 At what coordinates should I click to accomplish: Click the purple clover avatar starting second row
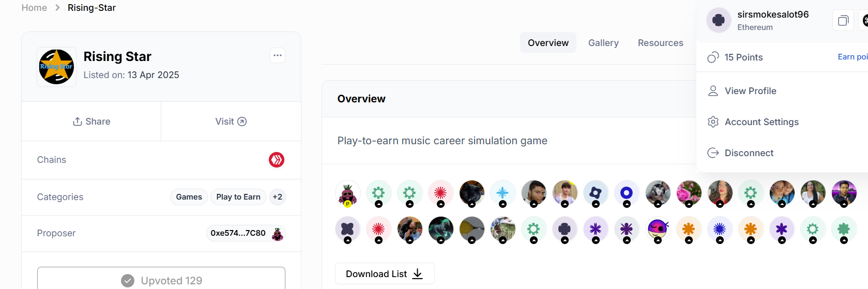tap(347, 230)
